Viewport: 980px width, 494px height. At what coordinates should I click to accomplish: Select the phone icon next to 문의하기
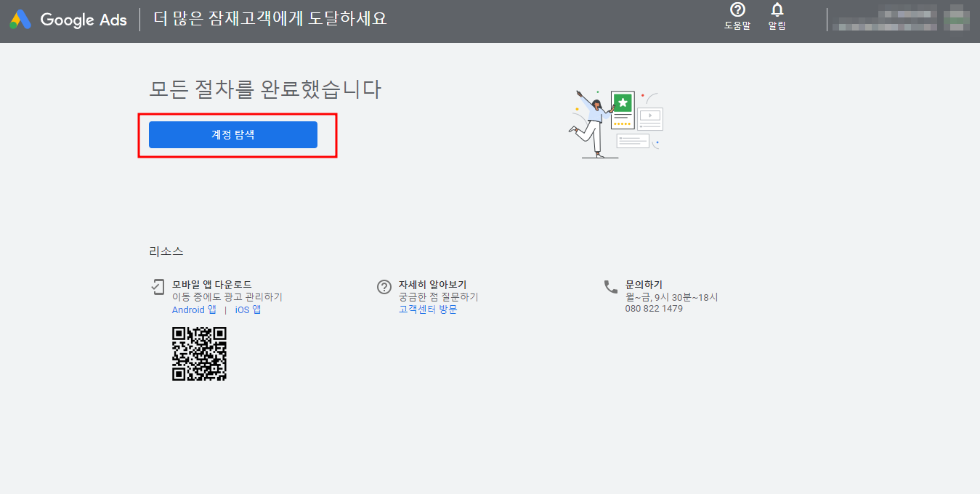610,286
